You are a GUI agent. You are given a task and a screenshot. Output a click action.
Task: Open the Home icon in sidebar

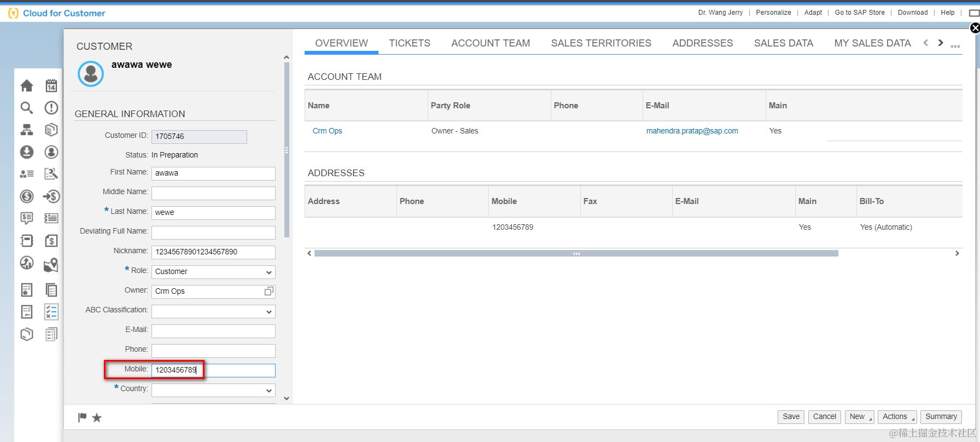click(x=27, y=86)
